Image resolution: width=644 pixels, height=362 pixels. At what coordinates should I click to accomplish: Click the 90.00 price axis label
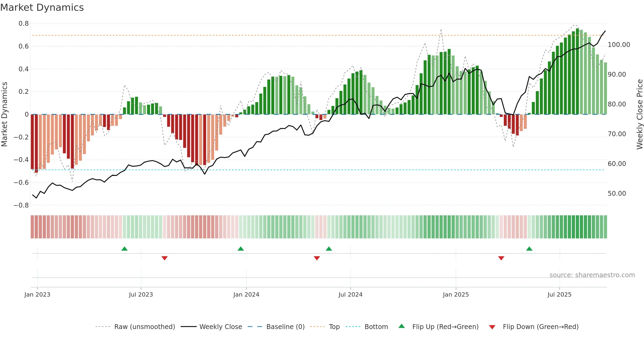(x=617, y=74)
